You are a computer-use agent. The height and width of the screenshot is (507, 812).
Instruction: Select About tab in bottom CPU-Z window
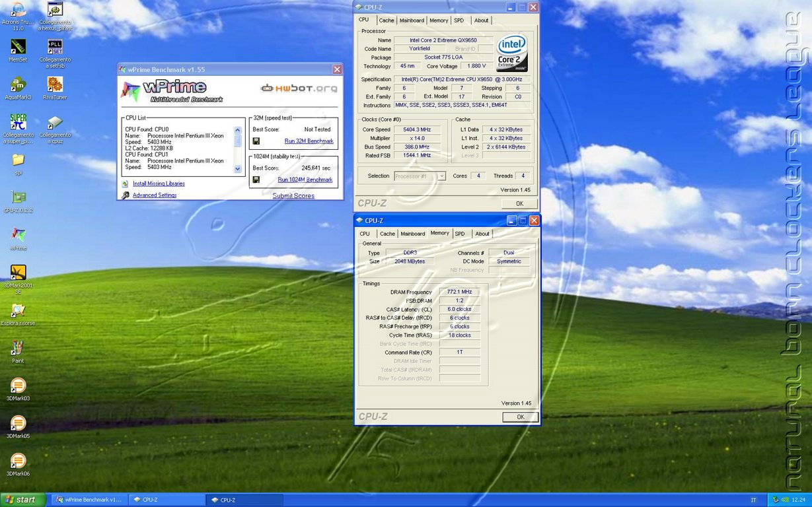(482, 234)
